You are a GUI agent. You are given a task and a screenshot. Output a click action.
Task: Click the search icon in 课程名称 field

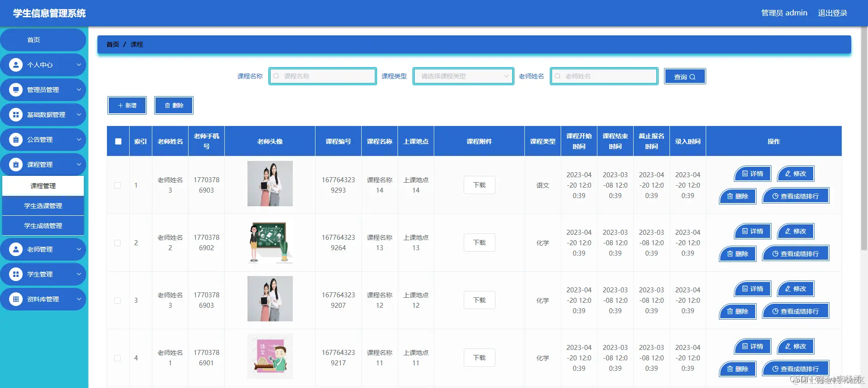pyautogui.click(x=276, y=76)
